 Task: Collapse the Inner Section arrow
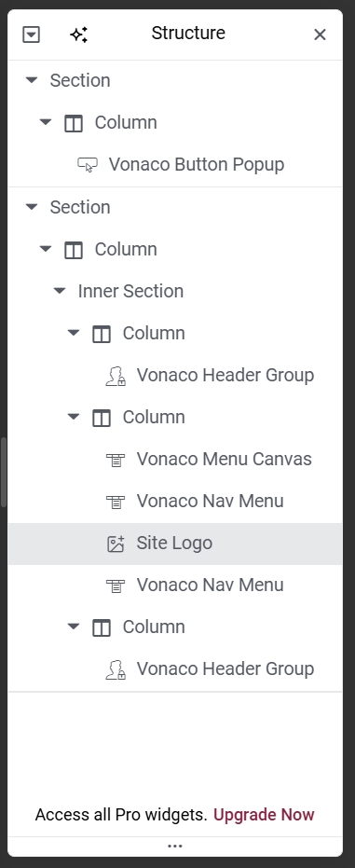(x=60, y=291)
